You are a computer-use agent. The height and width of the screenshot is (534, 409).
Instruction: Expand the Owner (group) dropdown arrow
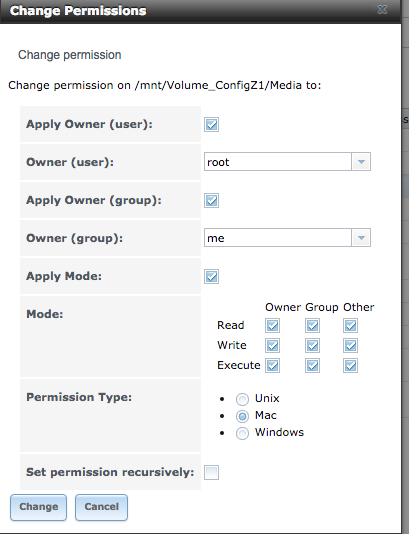pyautogui.click(x=361, y=238)
